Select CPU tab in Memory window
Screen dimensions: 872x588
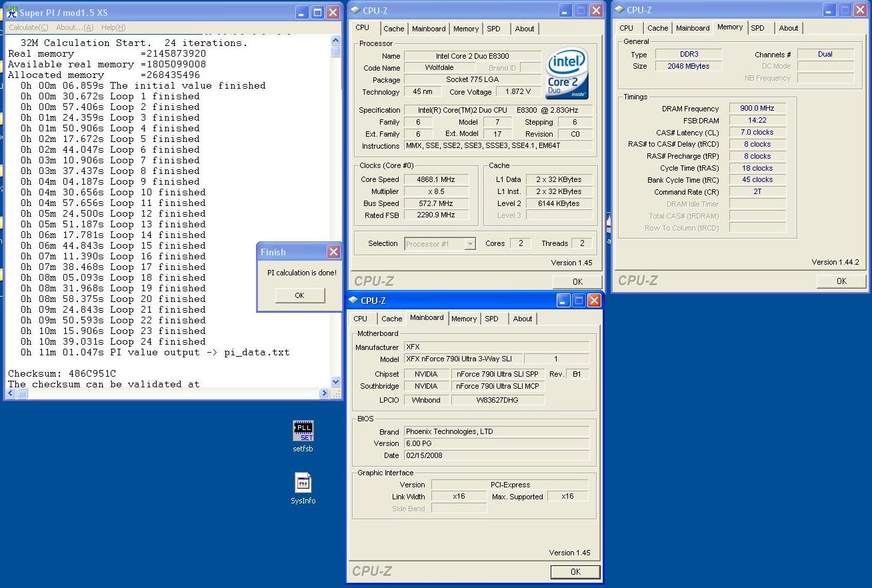(x=627, y=28)
